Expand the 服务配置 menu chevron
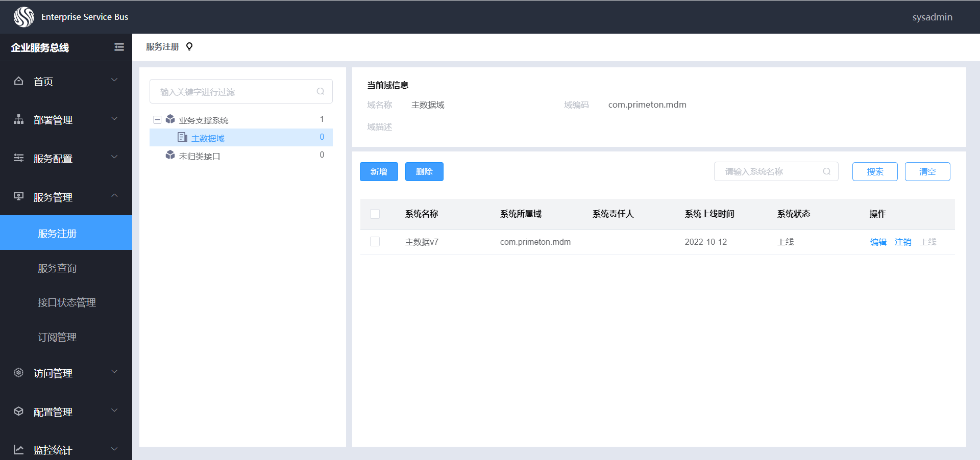The height and width of the screenshot is (460, 980). pos(115,157)
